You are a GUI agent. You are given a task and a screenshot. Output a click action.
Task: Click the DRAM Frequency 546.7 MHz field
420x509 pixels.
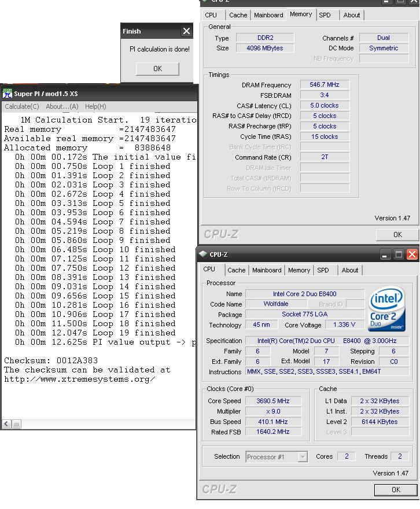[325, 84]
